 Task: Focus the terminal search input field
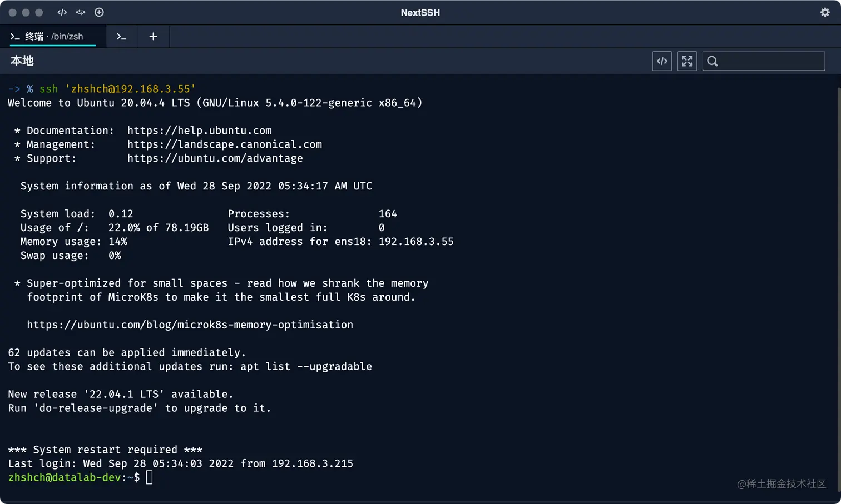click(764, 61)
